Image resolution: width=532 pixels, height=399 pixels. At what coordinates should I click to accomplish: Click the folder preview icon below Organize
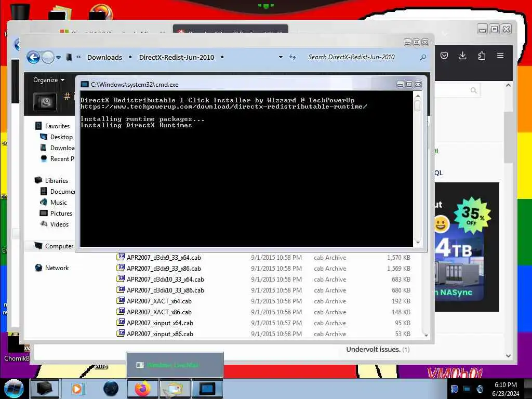45,101
